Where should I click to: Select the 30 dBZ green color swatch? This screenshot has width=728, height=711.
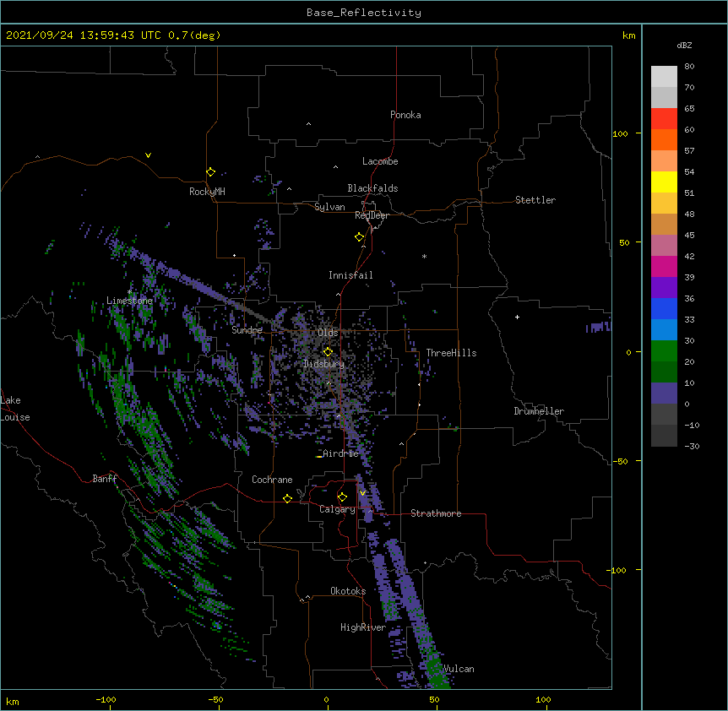[664, 351]
